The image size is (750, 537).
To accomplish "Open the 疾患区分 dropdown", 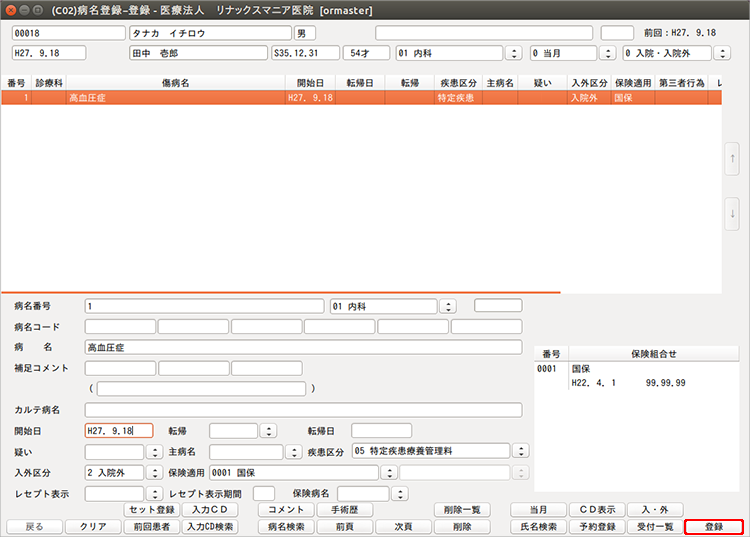I will tap(521, 451).
